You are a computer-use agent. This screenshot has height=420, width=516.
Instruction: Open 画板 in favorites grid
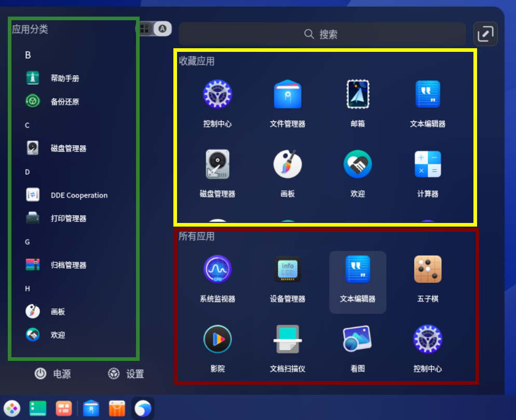tap(287, 174)
